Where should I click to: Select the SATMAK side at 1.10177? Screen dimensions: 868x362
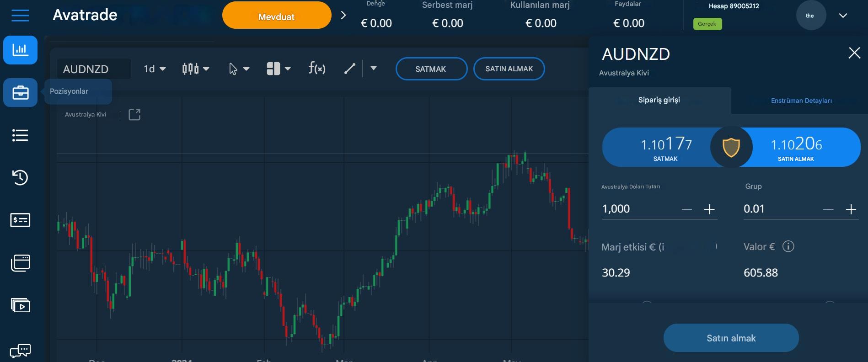[x=665, y=147]
